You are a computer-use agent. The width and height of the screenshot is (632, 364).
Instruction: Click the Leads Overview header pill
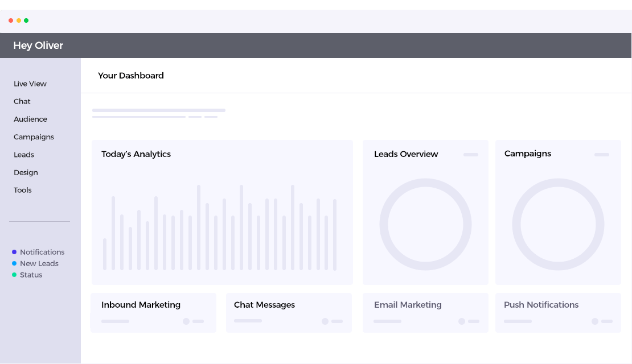471,155
